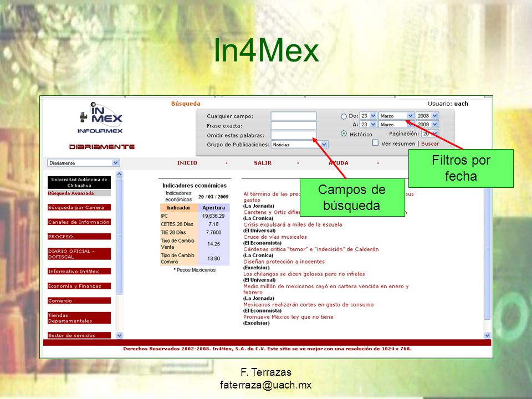Open headline Cárdenas critica temor e indecisión de Calderón
Image resolution: width=532 pixels, height=399 pixels.
tap(311, 249)
